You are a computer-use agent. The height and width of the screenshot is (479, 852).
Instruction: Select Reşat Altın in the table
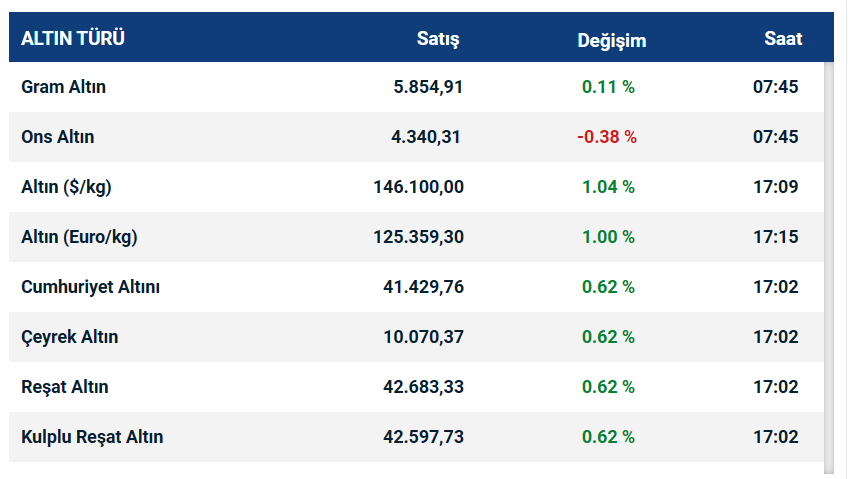point(65,387)
